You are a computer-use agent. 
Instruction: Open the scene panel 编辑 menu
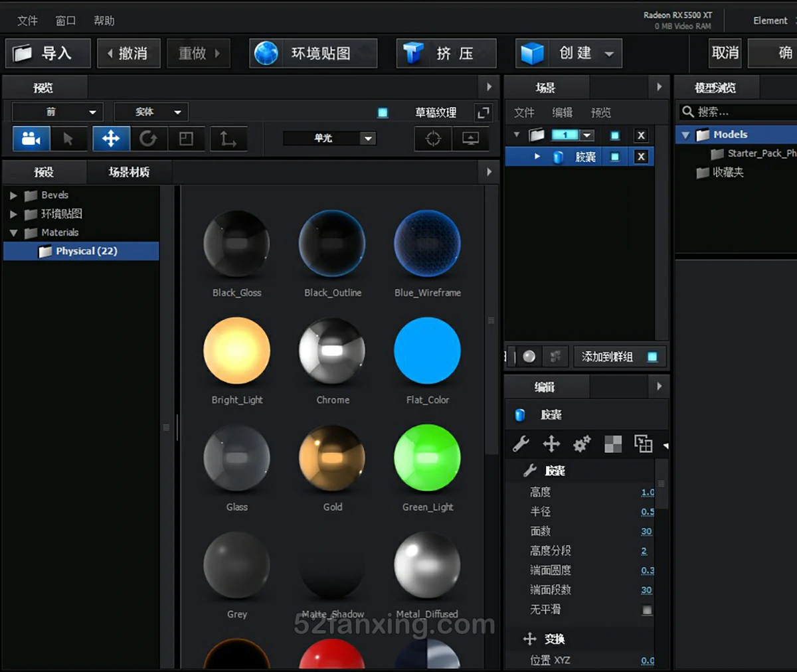pos(562,112)
